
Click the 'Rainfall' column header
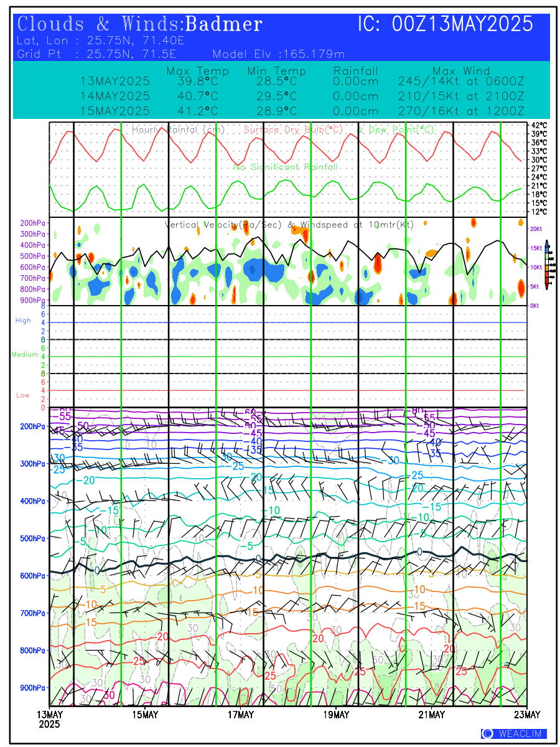[355, 71]
